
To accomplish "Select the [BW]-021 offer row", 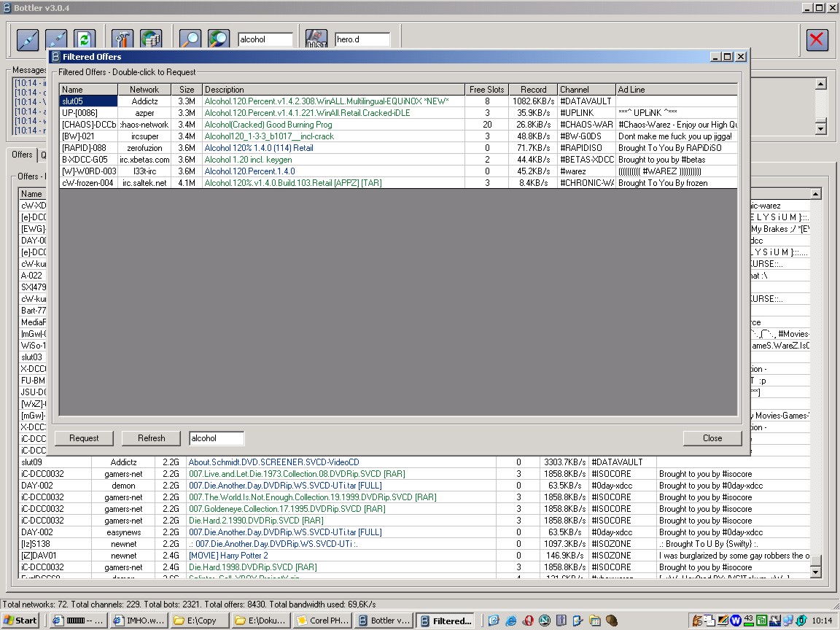I will point(398,136).
